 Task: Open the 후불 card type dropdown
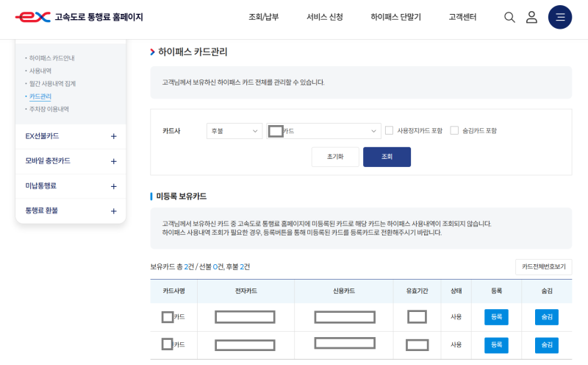pyautogui.click(x=234, y=131)
